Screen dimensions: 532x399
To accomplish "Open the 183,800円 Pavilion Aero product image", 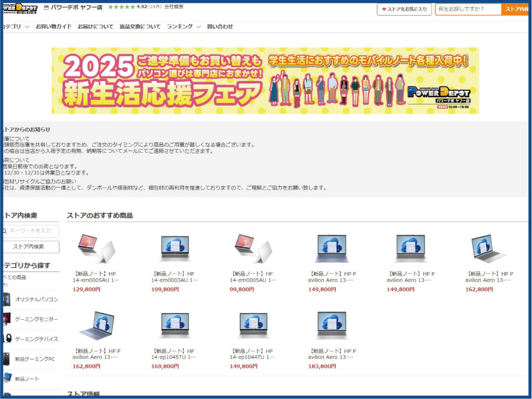I will pos(332,326).
